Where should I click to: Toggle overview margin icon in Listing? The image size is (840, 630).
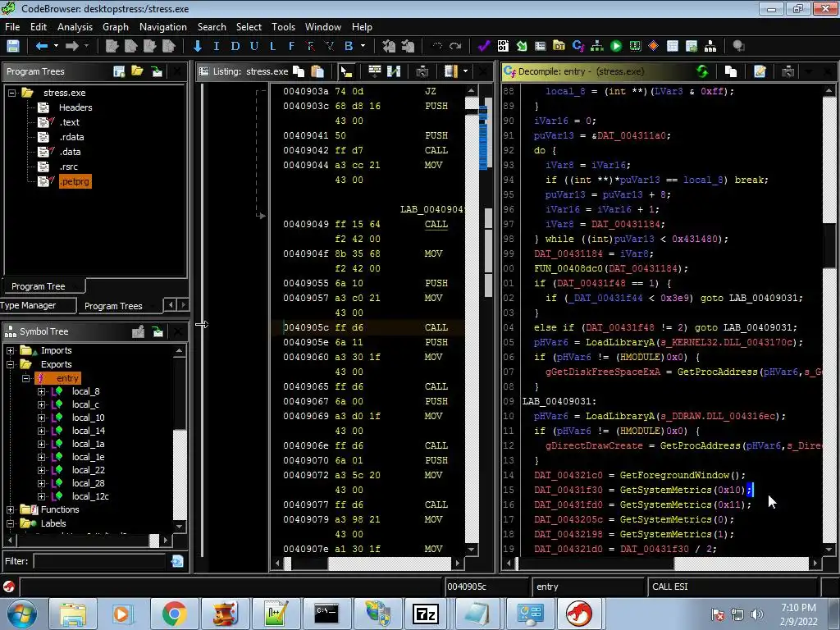(x=451, y=71)
